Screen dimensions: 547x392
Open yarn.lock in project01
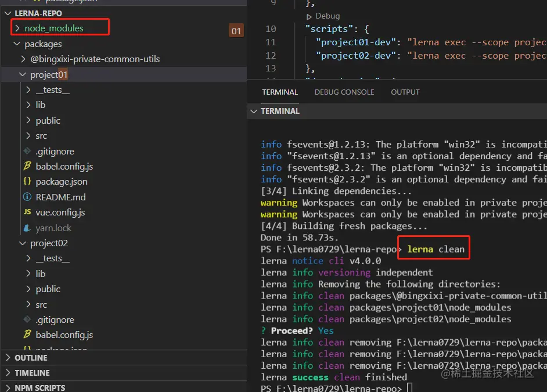tap(53, 228)
